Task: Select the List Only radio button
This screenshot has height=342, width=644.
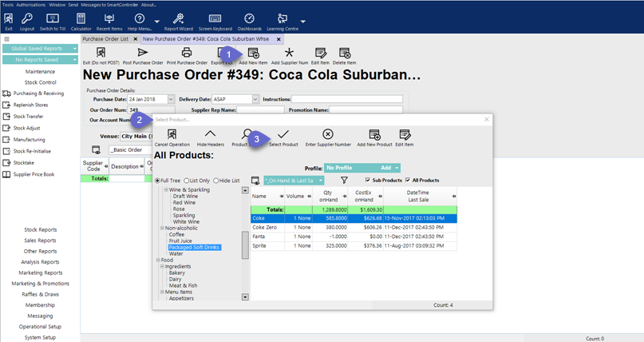Action: click(188, 181)
